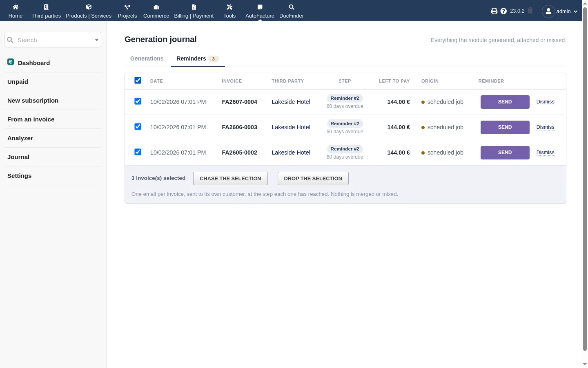Image resolution: width=588 pixels, height=368 pixels.
Task: Open the Projects network icon
Action: tap(127, 7)
